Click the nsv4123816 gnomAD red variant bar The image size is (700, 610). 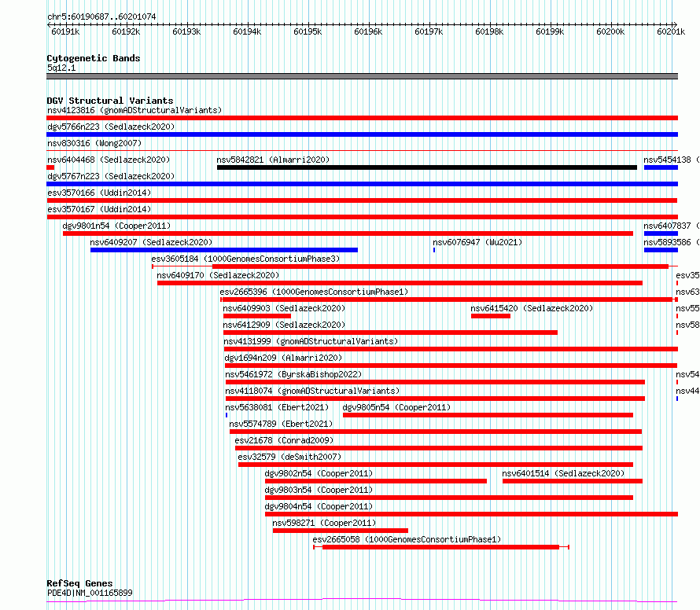tap(362, 118)
